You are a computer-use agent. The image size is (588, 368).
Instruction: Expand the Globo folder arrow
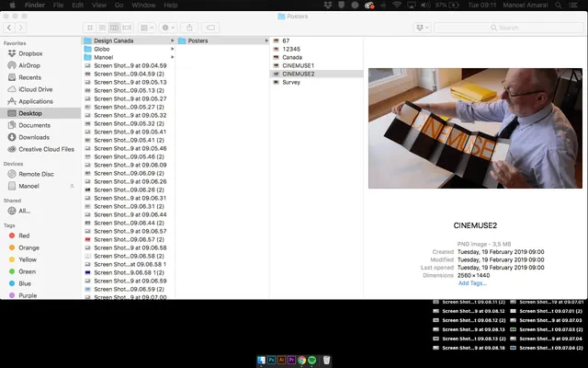(172, 49)
